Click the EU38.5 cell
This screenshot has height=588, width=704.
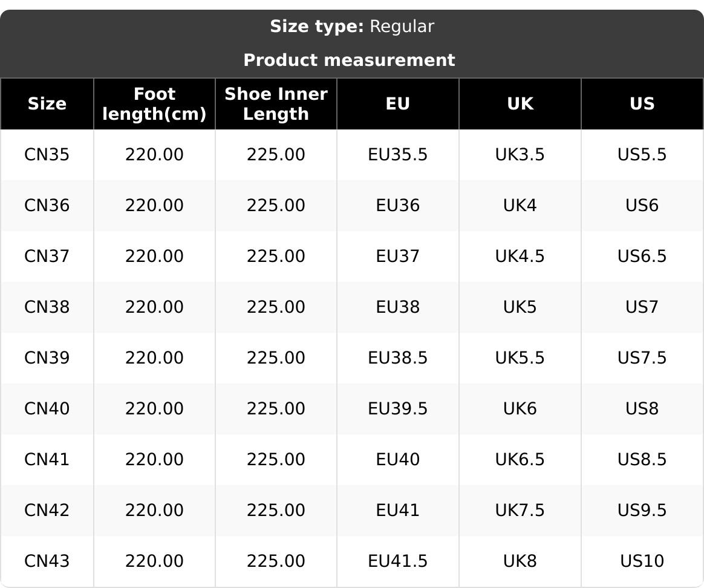pos(397,358)
